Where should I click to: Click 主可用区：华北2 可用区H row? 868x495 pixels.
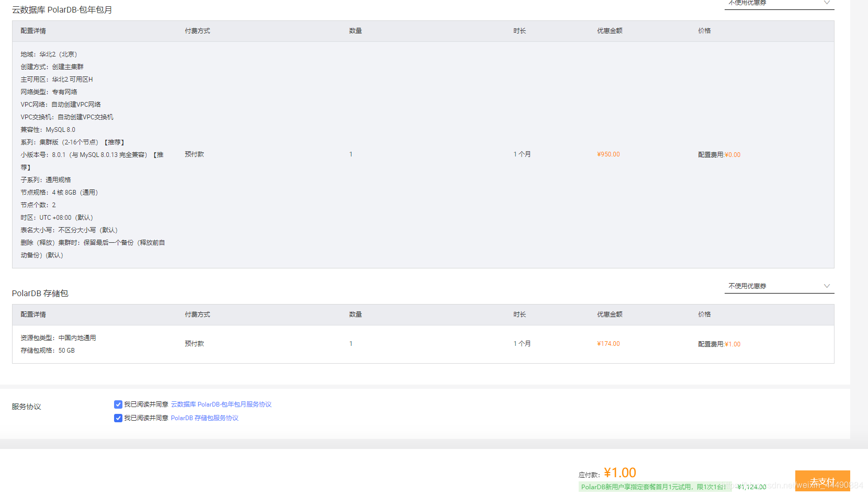click(57, 80)
